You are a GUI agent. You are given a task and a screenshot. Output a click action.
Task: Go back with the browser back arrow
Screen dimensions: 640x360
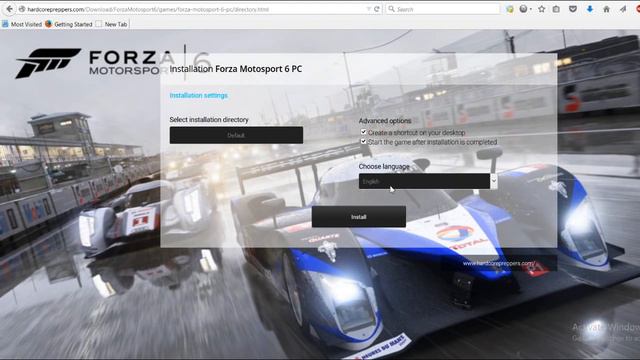click(9, 9)
